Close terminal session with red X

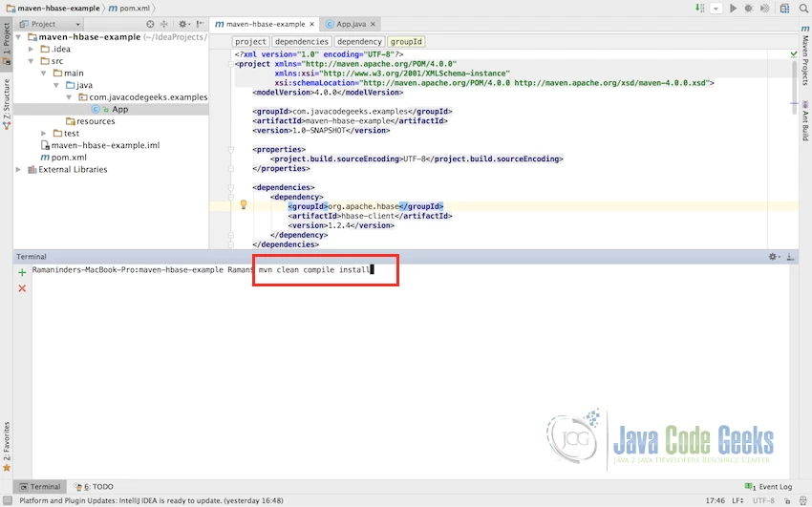pos(22,288)
